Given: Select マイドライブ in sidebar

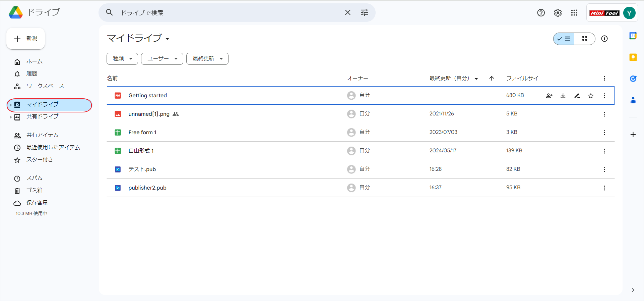Looking at the screenshot, I should tap(50, 105).
